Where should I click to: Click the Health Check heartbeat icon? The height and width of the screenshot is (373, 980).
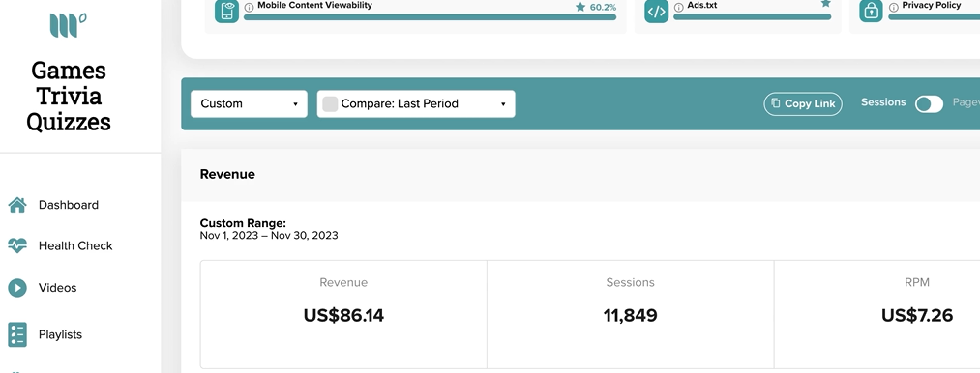[x=17, y=245]
